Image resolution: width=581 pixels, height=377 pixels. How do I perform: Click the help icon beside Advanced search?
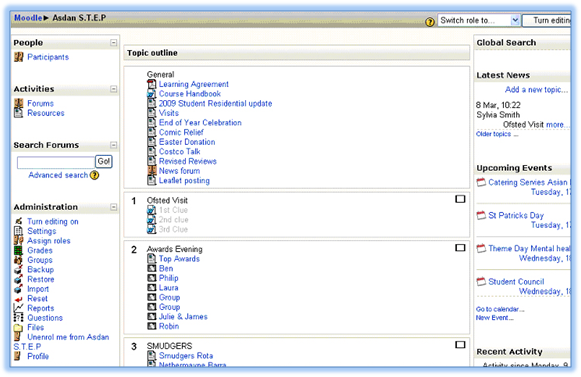pos(95,175)
